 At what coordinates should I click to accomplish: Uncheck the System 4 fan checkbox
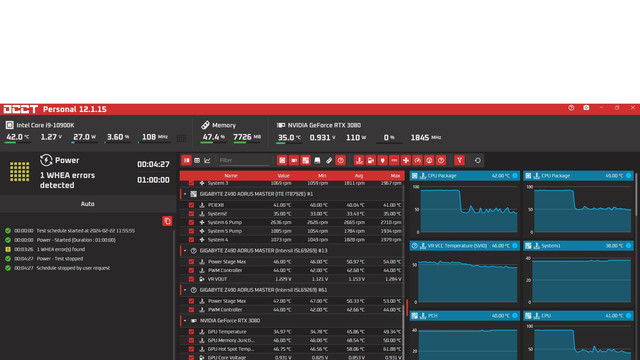pos(191,240)
